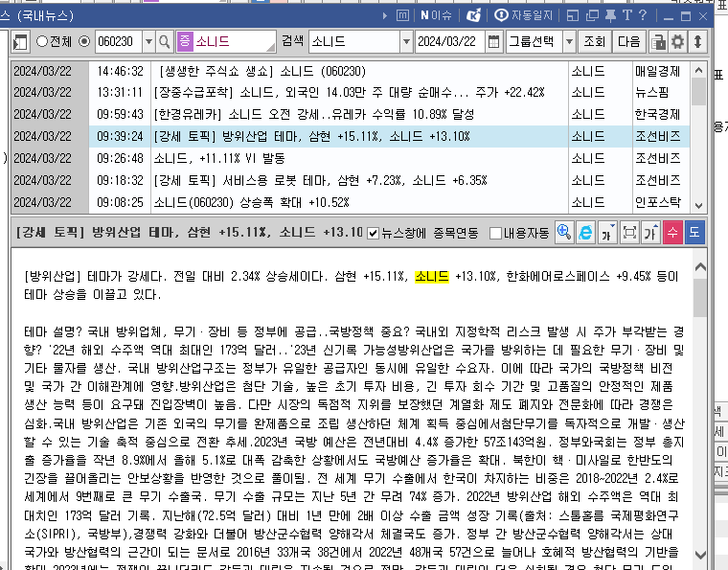This screenshot has height=570, width=728.
Task: Select the 09:59:43 한경유레카 news row
Action: (351, 114)
